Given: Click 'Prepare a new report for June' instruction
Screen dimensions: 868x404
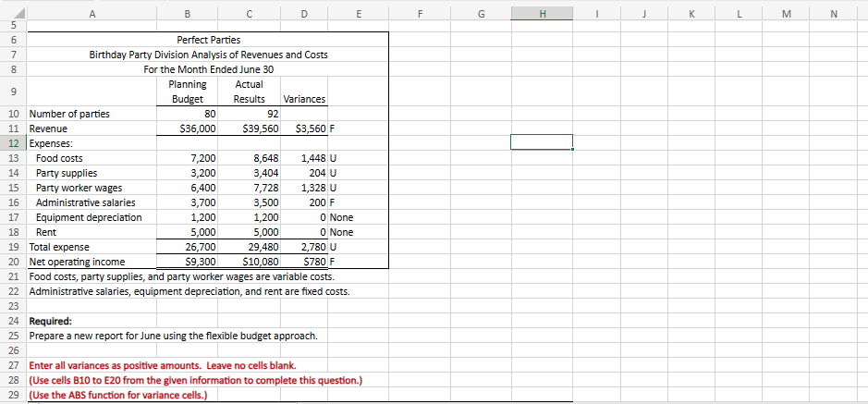Looking at the screenshot, I should [173, 336].
